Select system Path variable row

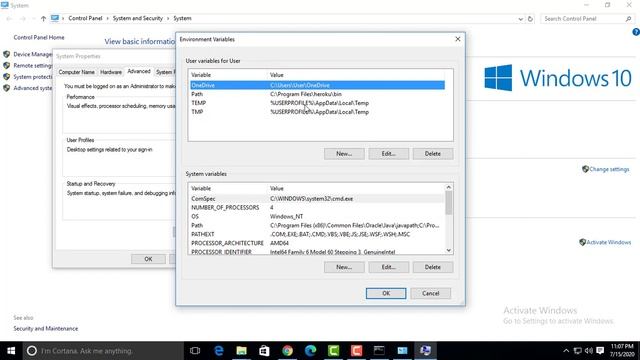317,226
